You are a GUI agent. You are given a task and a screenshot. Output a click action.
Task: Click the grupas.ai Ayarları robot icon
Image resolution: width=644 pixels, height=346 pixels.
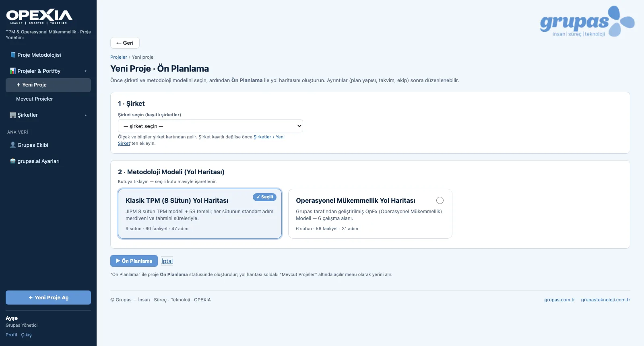pyautogui.click(x=13, y=161)
